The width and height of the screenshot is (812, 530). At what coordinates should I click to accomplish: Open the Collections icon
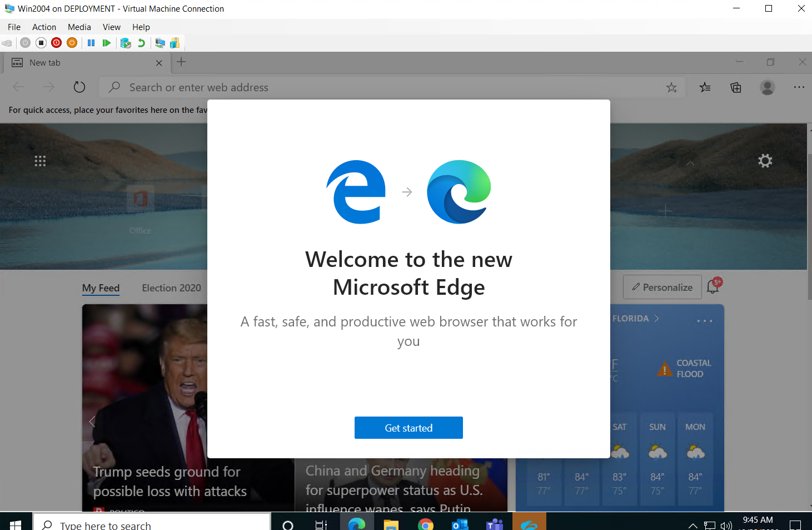coord(736,87)
